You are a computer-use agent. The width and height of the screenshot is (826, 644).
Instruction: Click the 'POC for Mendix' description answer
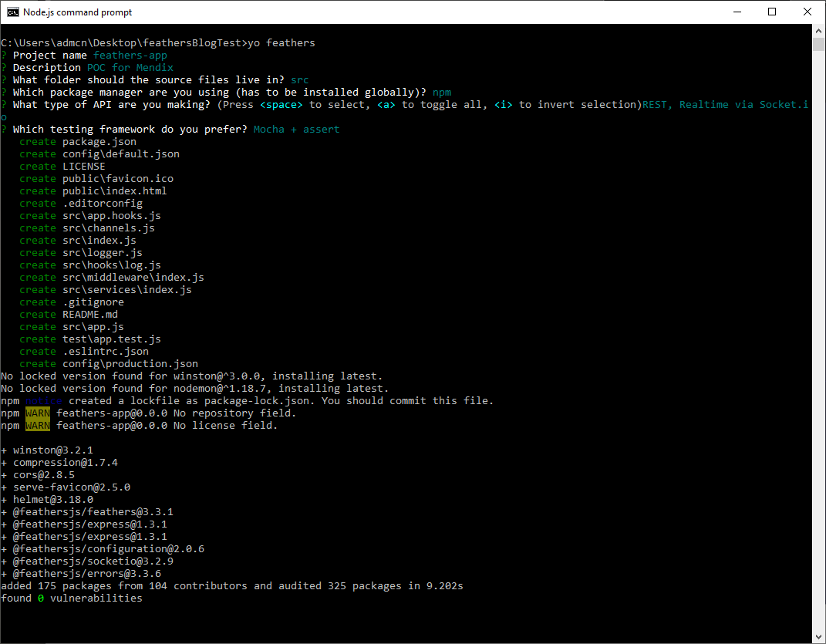pos(130,67)
